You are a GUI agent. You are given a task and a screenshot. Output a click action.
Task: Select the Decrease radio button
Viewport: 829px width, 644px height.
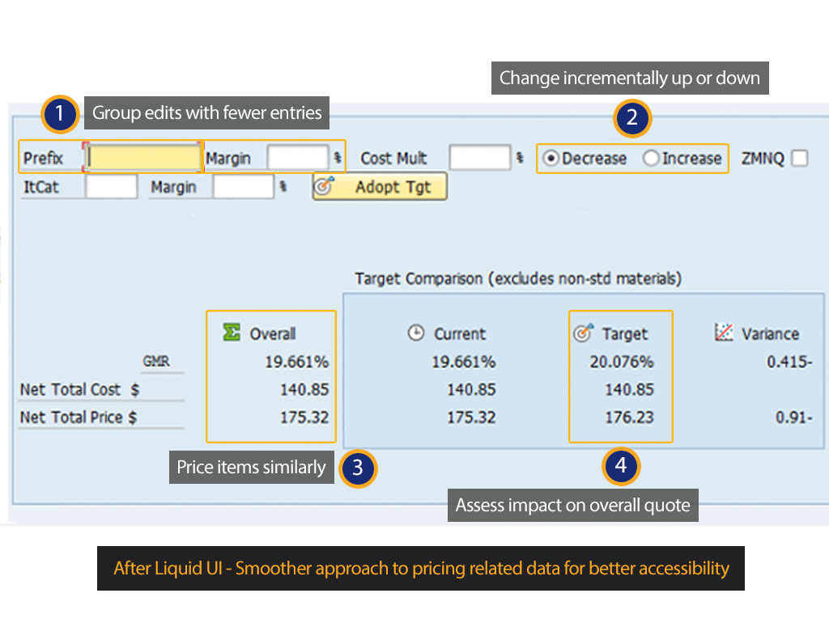[551, 159]
